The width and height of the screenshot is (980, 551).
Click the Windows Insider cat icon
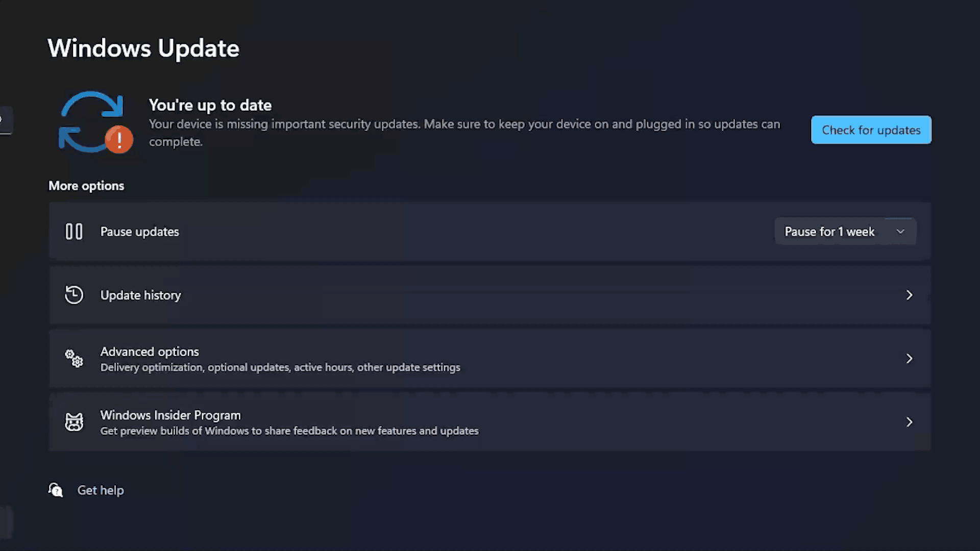click(74, 422)
